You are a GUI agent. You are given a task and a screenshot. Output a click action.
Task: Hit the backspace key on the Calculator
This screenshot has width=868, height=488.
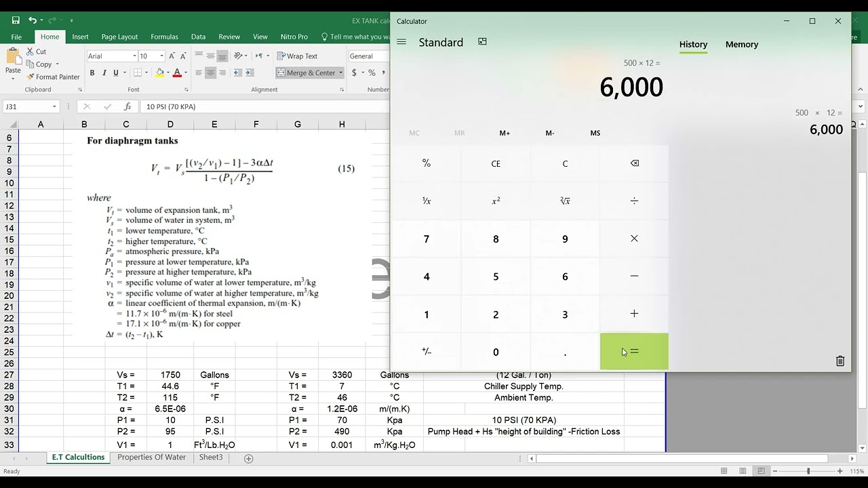634,163
